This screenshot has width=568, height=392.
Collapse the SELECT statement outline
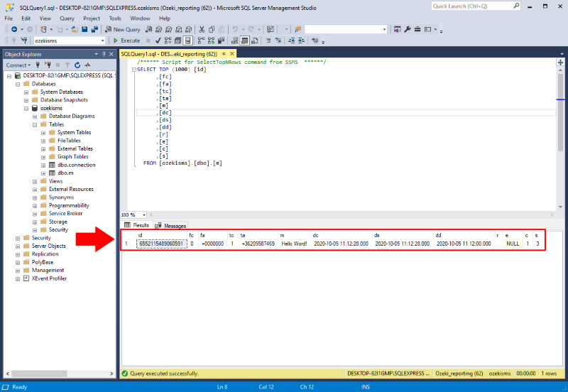[134, 70]
